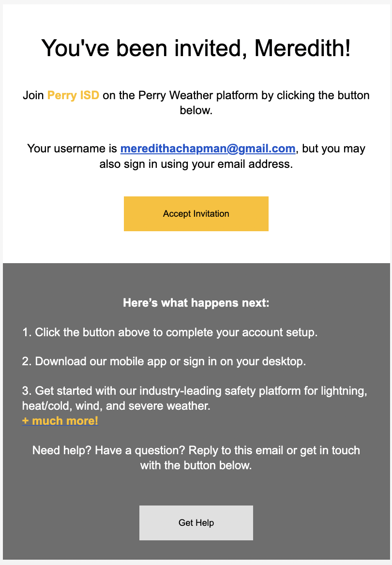392x565 pixels.
Task: Open the meredithachapman@gmail.com email link
Action: point(208,149)
